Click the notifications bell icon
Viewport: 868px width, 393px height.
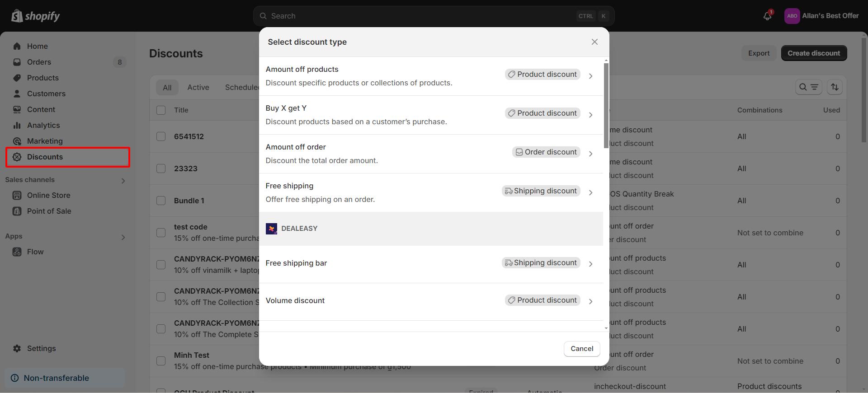point(767,16)
